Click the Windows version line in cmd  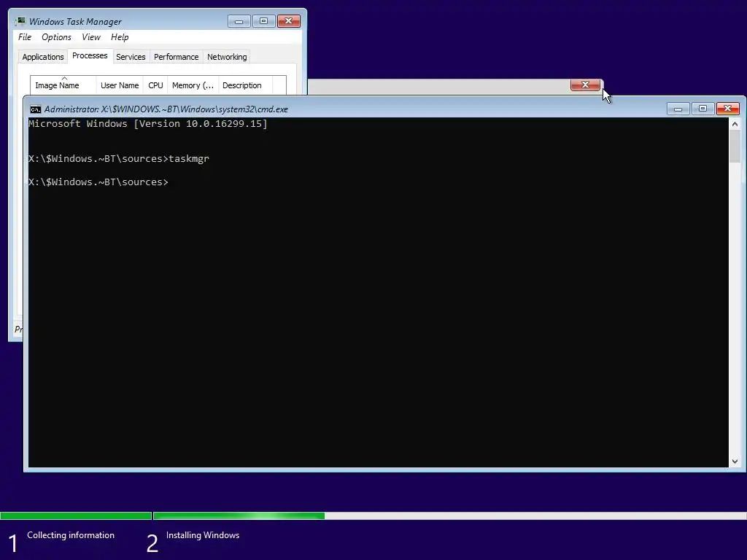(147, 124)
